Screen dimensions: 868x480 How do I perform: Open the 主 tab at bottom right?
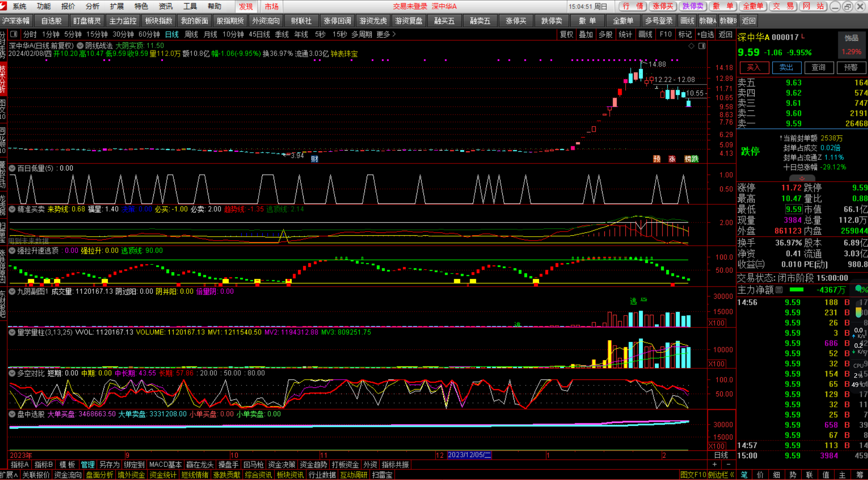[x=842, y=475]
